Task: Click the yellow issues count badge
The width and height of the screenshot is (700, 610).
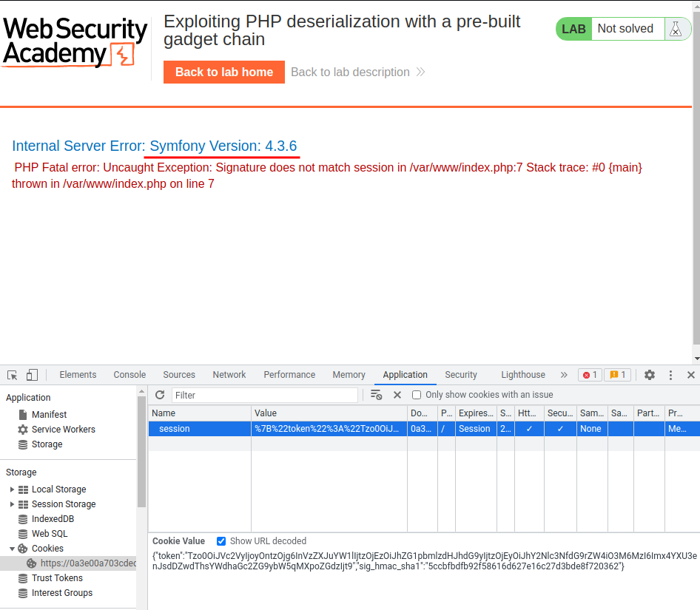Action: pyautogui.click(x=617, y=375)
